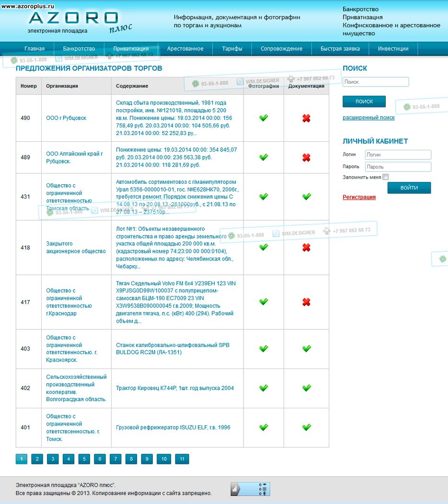448x504 pixels.
Task: Click the photo checkmark in row 490
Action: coord(264,118)
